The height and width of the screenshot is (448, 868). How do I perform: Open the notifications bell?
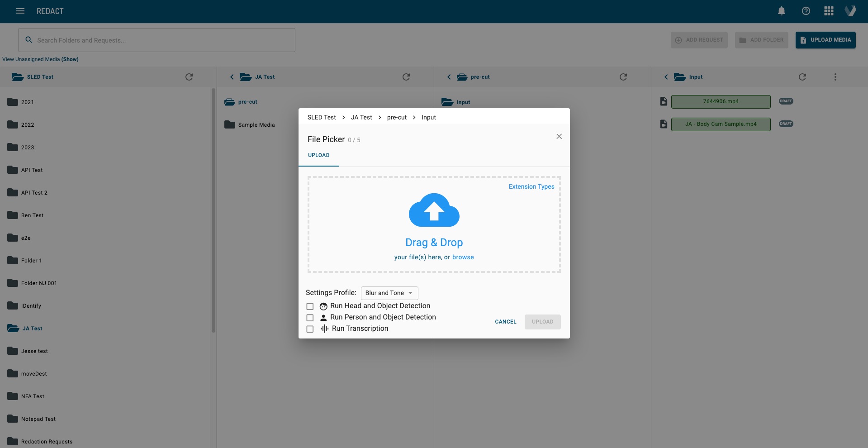click(x=782, y=11)
